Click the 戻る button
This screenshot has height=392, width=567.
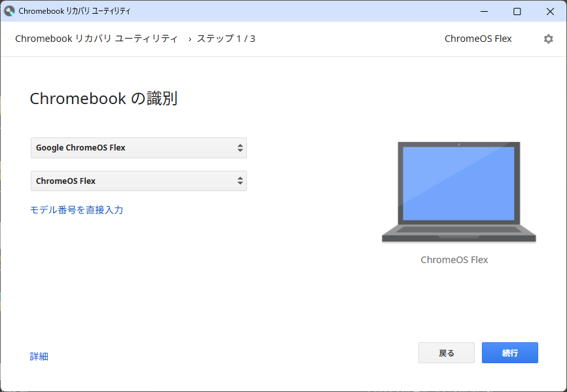[446, 353]
